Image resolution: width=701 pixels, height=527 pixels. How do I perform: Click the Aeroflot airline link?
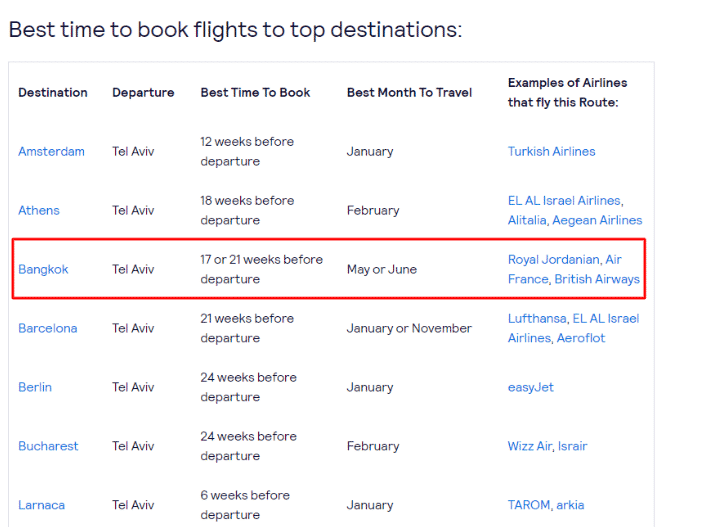[x=580, y=338]
